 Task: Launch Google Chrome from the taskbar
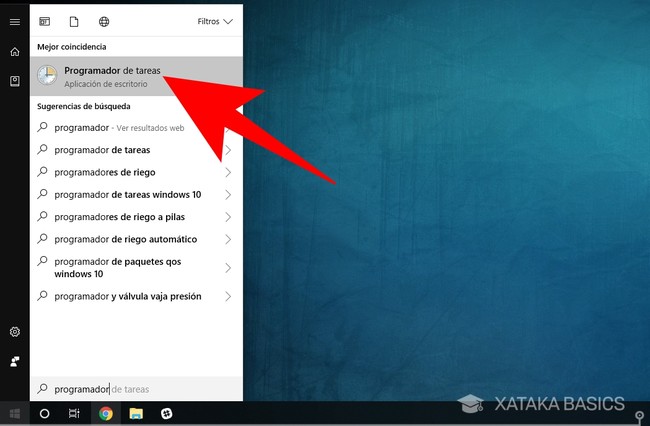(x=105, y=413)
